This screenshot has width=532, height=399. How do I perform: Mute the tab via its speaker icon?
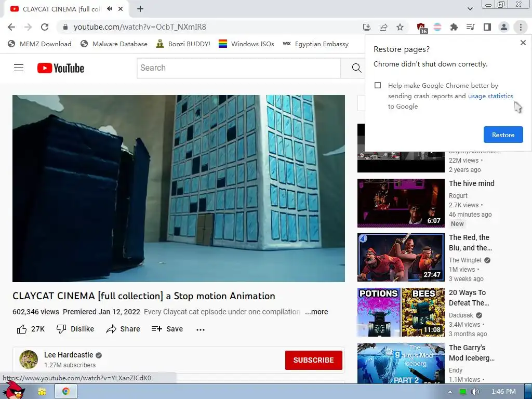(x=109, y=9)
